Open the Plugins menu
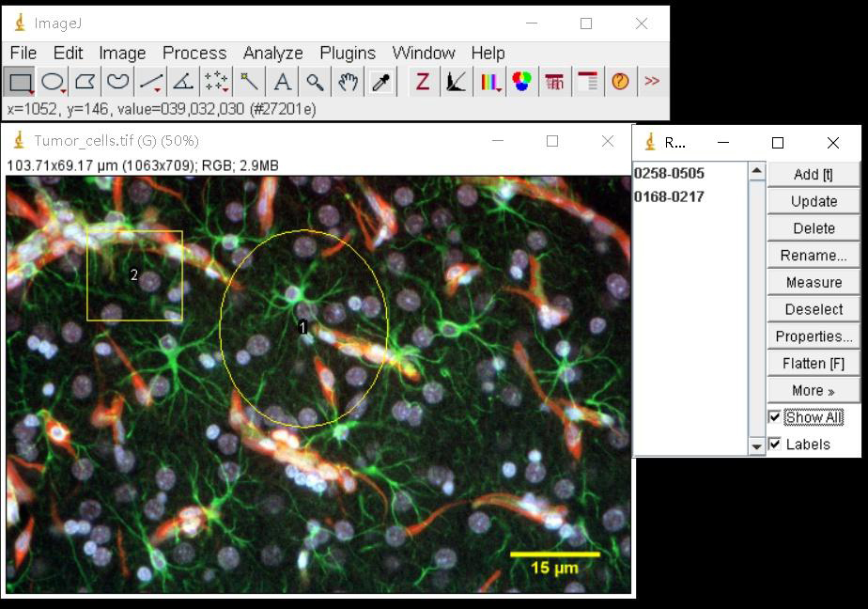This screenshot has width=868, height=609. pyautogui.click(x=347, y=53)
